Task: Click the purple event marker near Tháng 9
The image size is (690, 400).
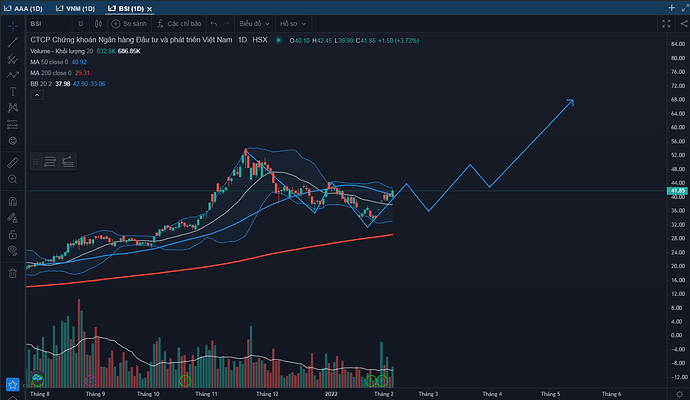Action: [x=90, y=380]
